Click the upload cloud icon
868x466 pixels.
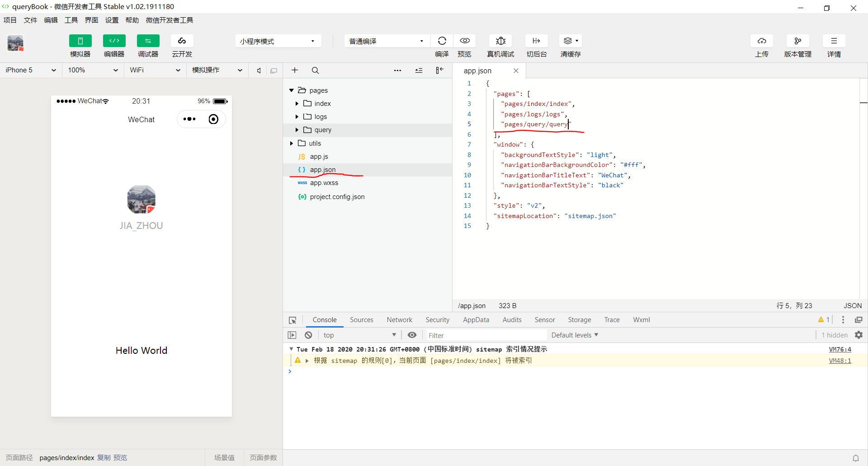coord(762,41)
